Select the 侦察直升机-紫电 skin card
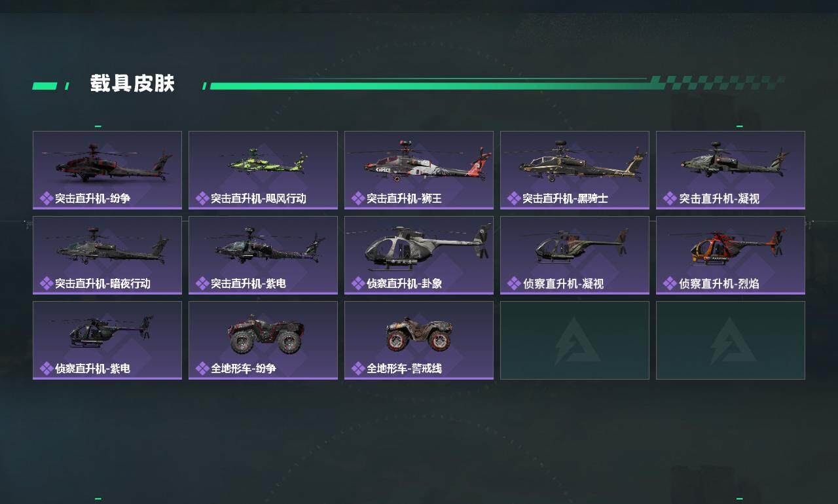 (107, 340)
